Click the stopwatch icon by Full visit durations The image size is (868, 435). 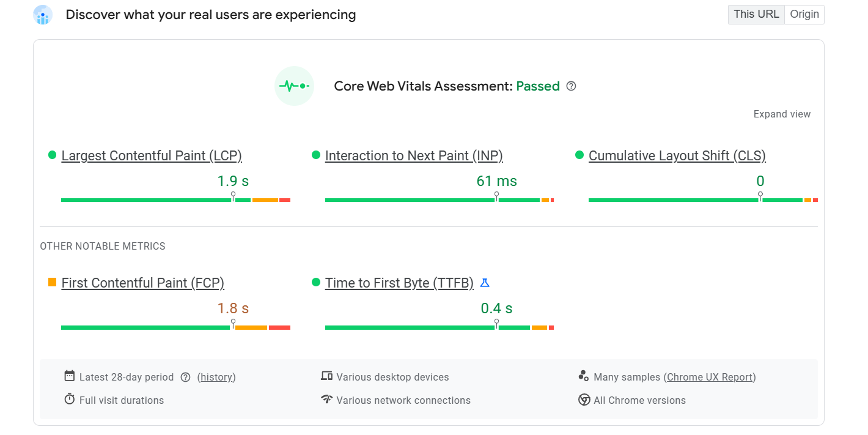tap(70, 400)
